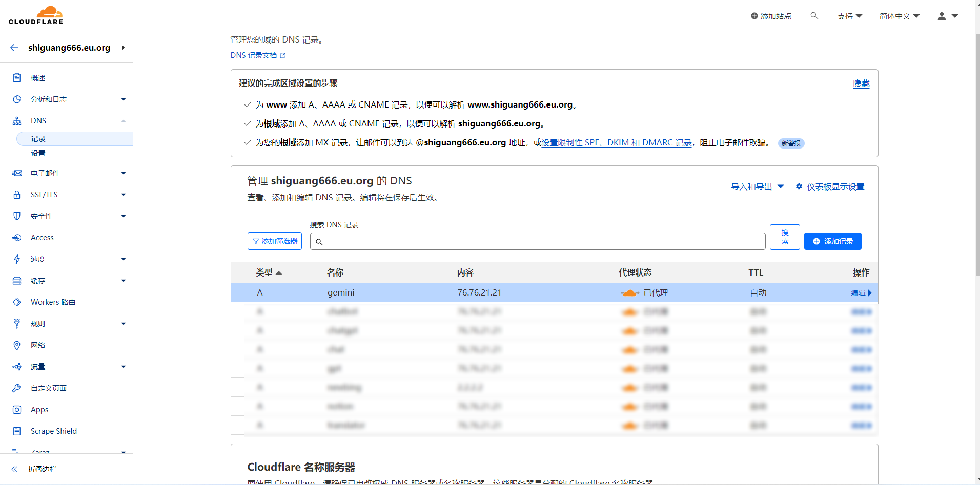
Task: Click the gear icon for 仪表板显示设置
Action: 799,186
